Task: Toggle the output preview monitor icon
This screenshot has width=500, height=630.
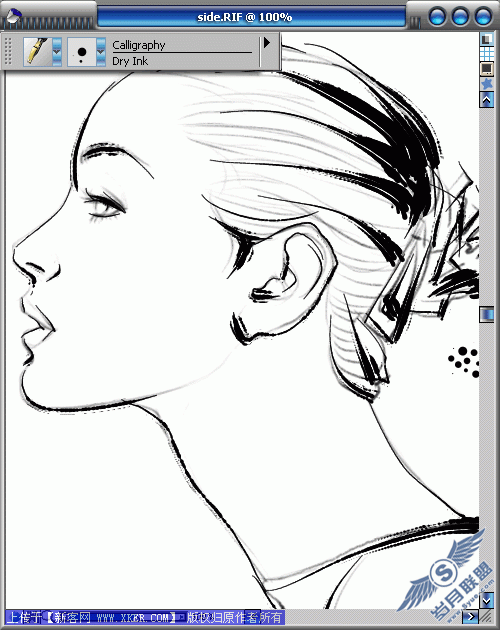Action: click(487, 69)
